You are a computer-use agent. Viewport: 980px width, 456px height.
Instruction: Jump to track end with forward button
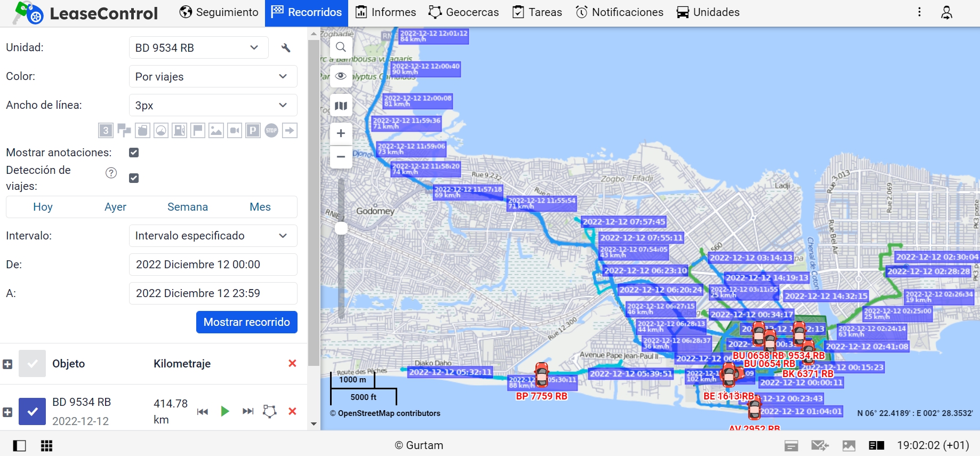[x=248, y=411]
